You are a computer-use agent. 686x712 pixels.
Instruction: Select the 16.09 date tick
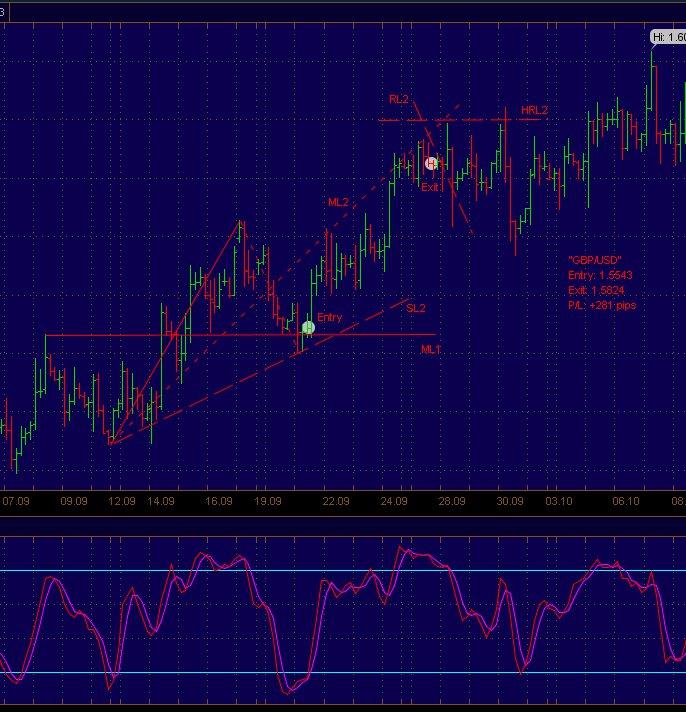coord(219,501)
